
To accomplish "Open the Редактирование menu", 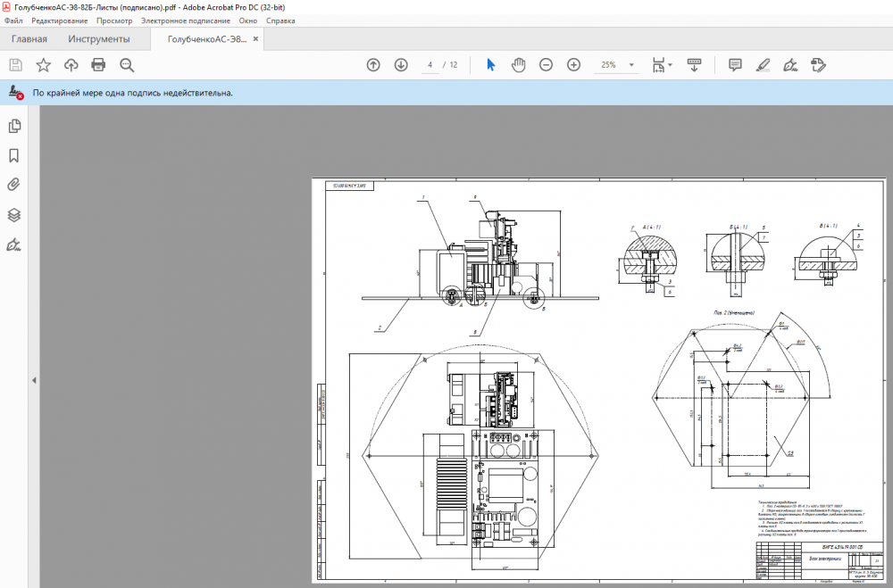I will coord(59,20).
